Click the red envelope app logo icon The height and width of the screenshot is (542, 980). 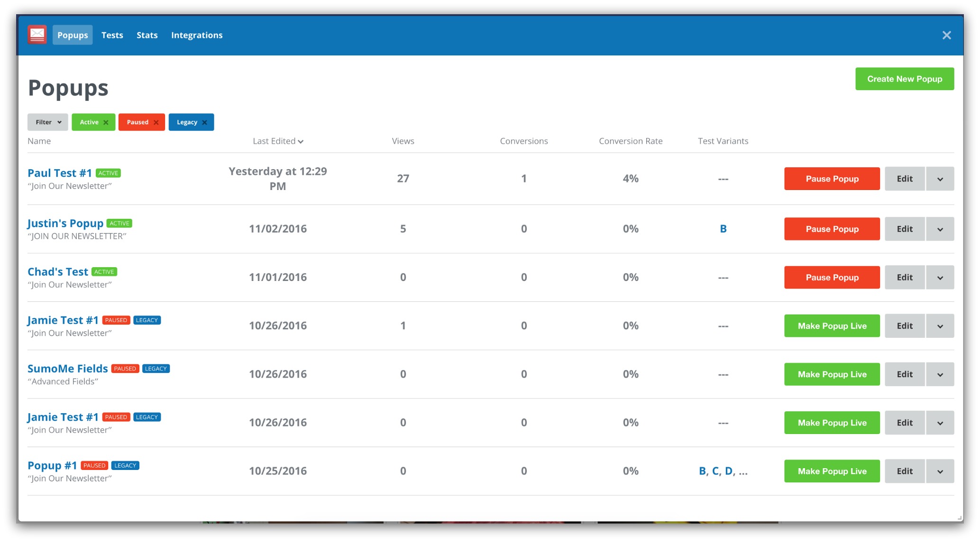point(37,35)
